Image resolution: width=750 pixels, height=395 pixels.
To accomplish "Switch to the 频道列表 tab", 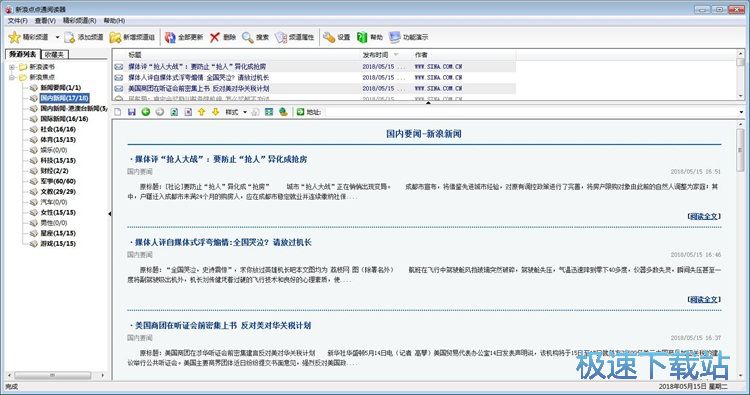I will pos(23,54).
